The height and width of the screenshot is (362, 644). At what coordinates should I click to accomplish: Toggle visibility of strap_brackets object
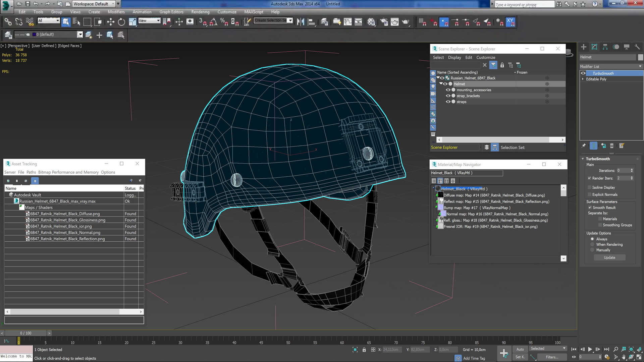448,96
